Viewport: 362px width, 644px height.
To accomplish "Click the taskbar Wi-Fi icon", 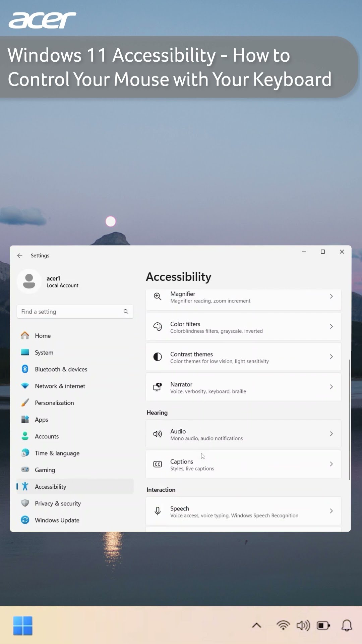I will [283, 625].
